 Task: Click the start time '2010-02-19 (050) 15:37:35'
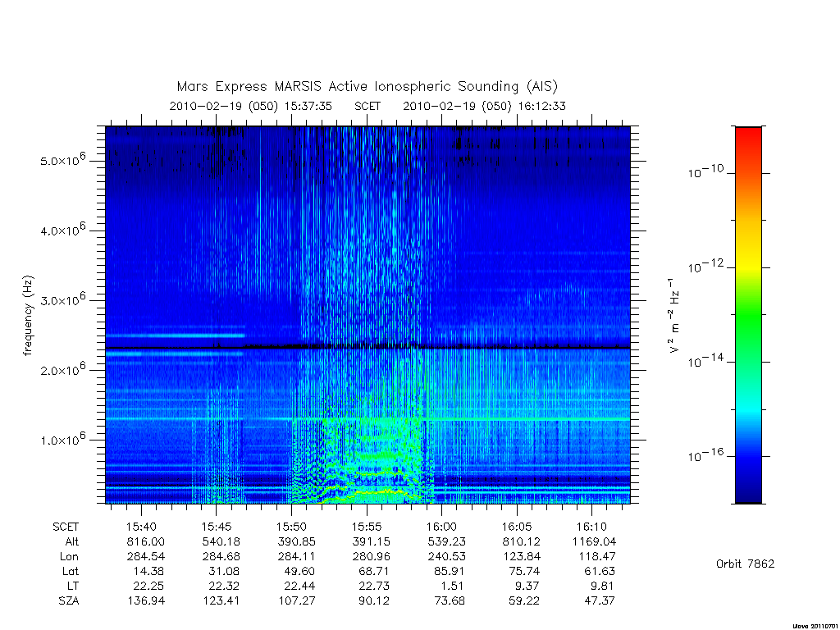coord(251,106)
